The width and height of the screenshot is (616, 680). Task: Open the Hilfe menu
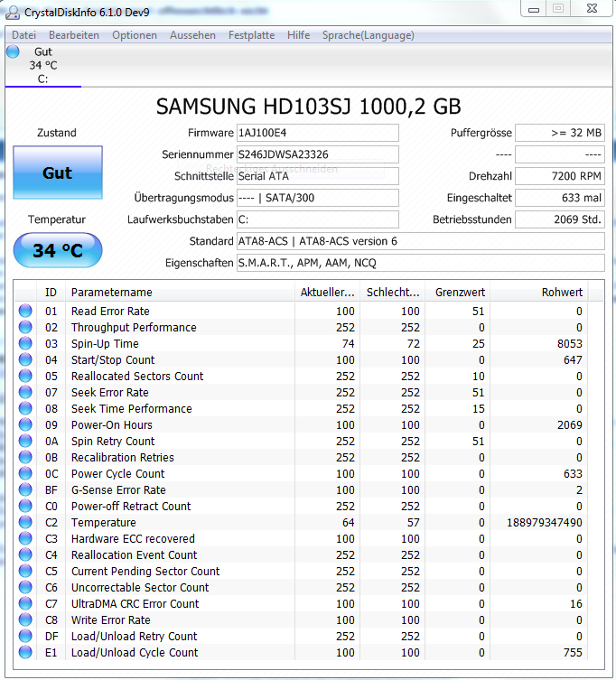298,35
